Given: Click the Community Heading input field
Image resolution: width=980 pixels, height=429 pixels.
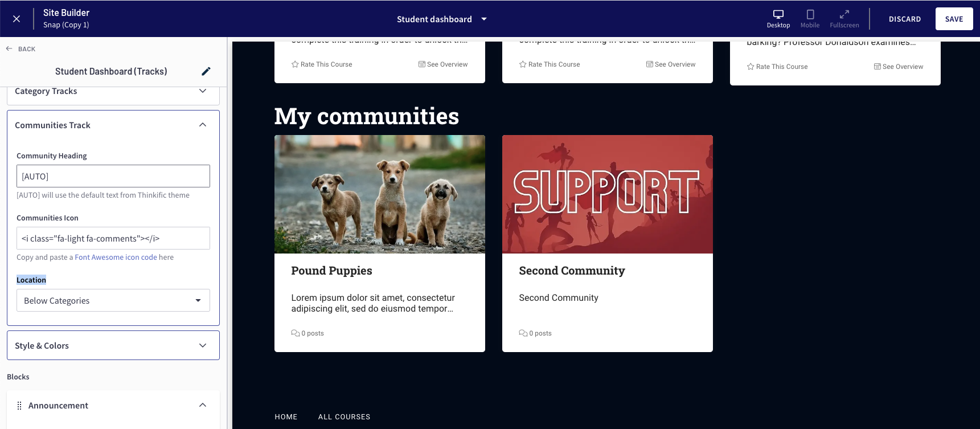Looking at the screenshot, I should pyautogui.click(x=113, y=177).
